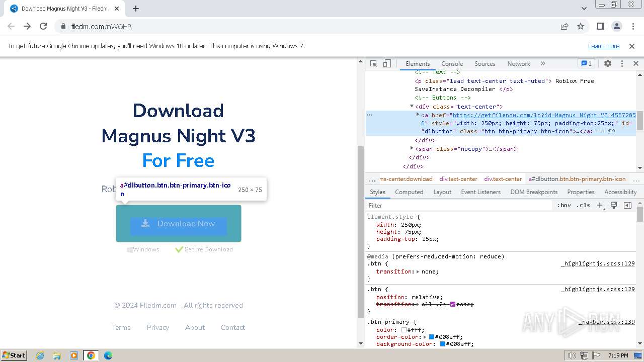Select ms-center.download breadcrumb item

click(x=406, y=178)
